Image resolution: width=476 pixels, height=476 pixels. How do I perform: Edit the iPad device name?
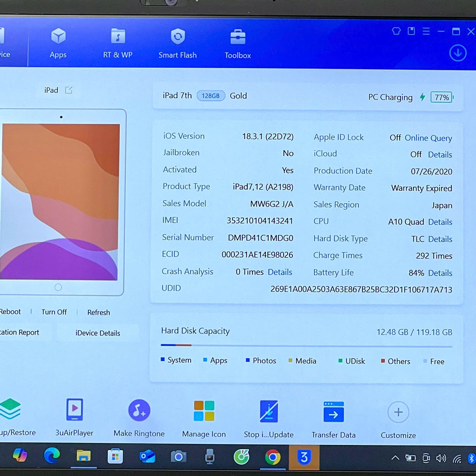tap(69, 90)
